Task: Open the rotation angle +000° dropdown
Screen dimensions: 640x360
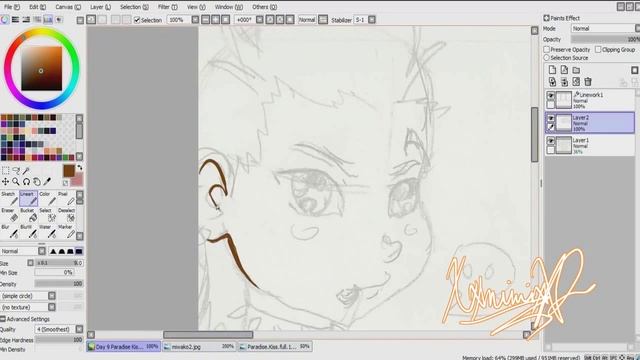Action: 260,20
